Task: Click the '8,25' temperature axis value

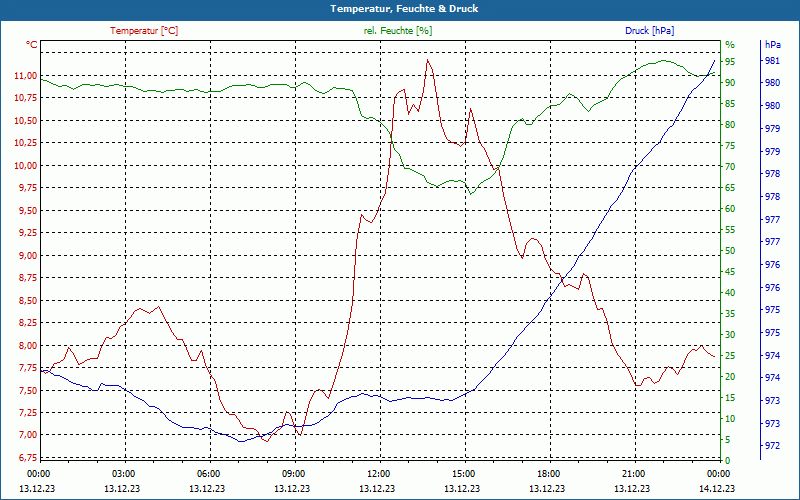Action: click(x=28, y=323)
